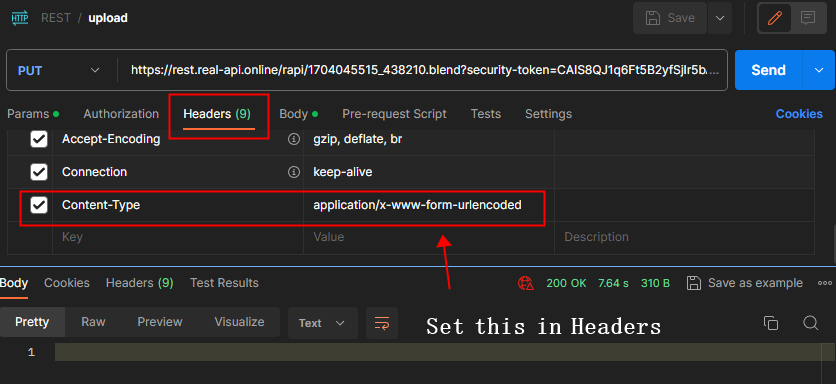Click the Accept-Encoding info icon
This screenshot has width=836, height=384.
[293, 139]
